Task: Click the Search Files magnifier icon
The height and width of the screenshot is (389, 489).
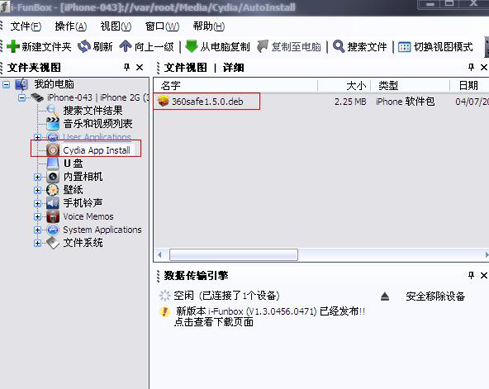Action: [339, 46]
